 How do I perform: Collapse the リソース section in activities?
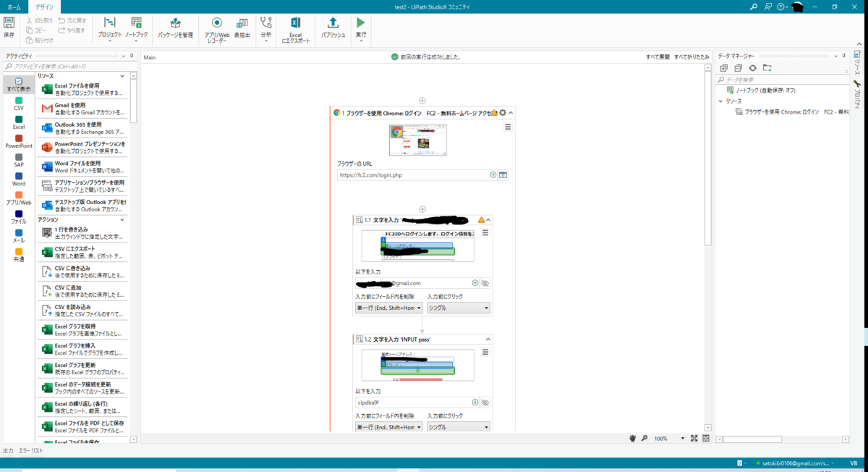(122, 76)
